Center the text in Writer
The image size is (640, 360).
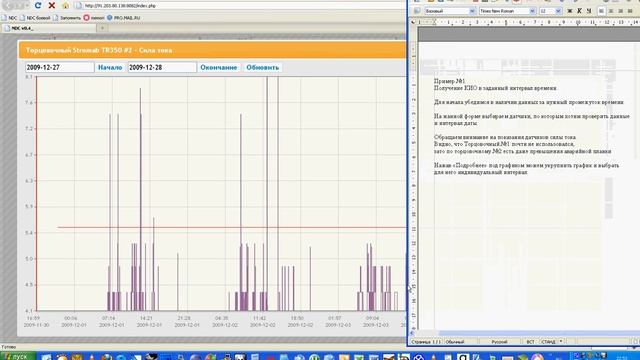point(611,11)
